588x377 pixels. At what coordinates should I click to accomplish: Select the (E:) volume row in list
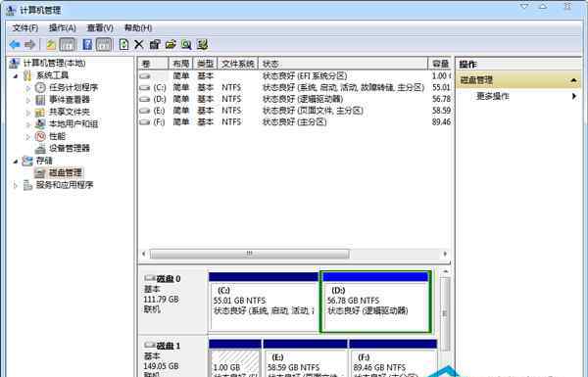[294, 111]
